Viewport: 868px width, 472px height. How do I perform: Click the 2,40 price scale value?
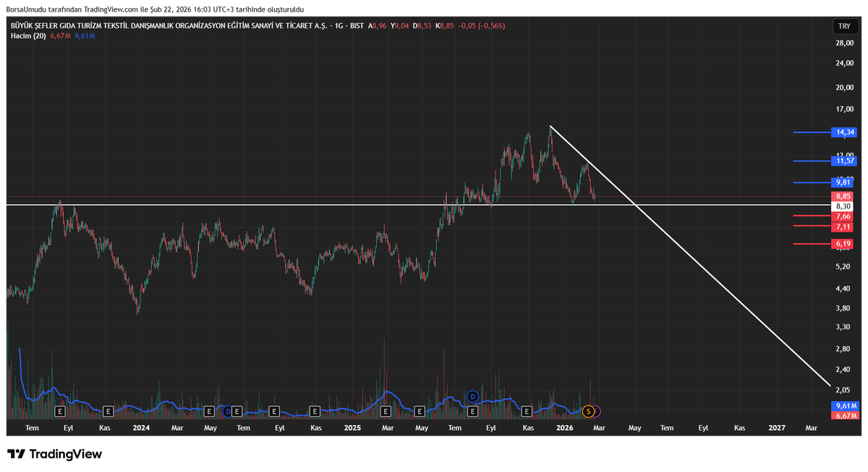843,370
